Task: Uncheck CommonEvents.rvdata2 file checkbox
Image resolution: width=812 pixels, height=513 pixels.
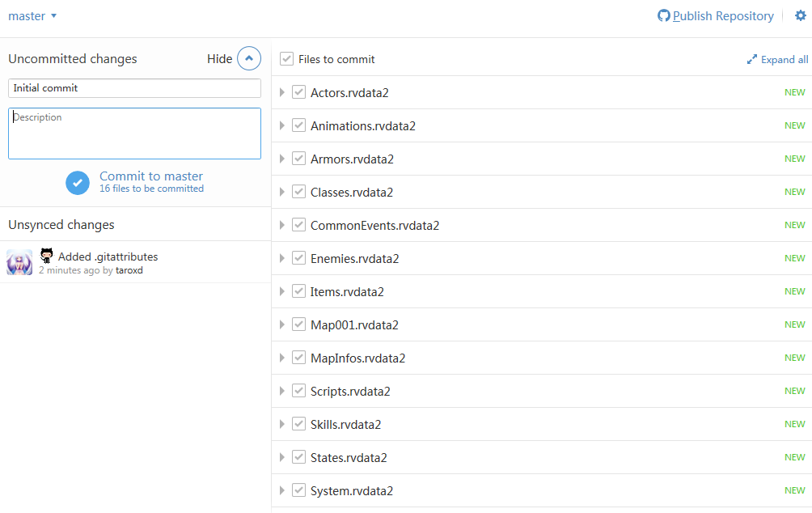Action: (x=298, y=225)
